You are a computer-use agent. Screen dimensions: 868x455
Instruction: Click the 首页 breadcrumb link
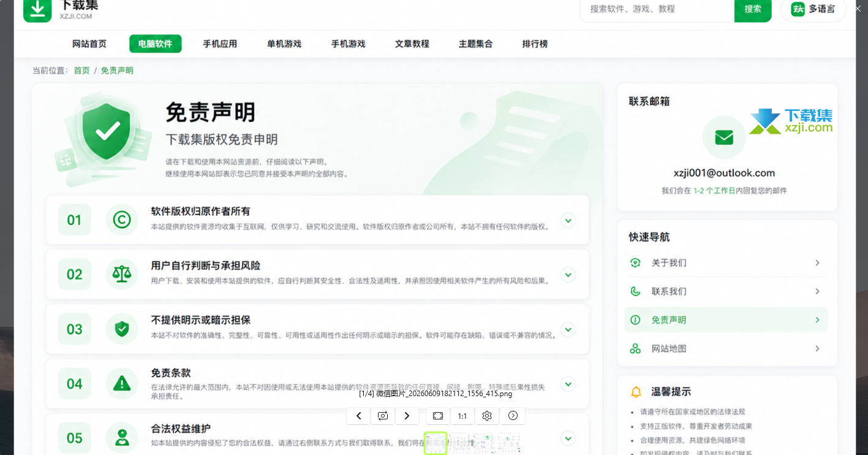tap(81, 71)
